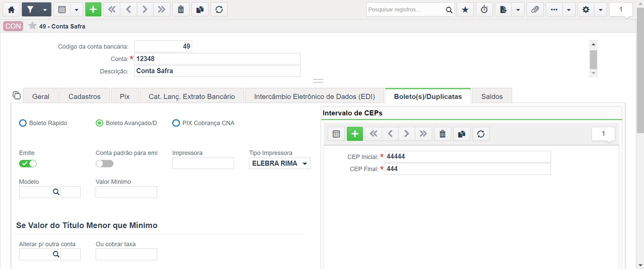Click the CEP Inicial field

468,157
